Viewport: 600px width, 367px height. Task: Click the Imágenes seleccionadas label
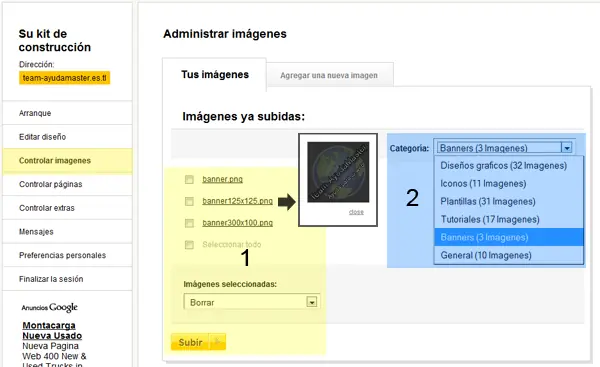click(230, 284)
